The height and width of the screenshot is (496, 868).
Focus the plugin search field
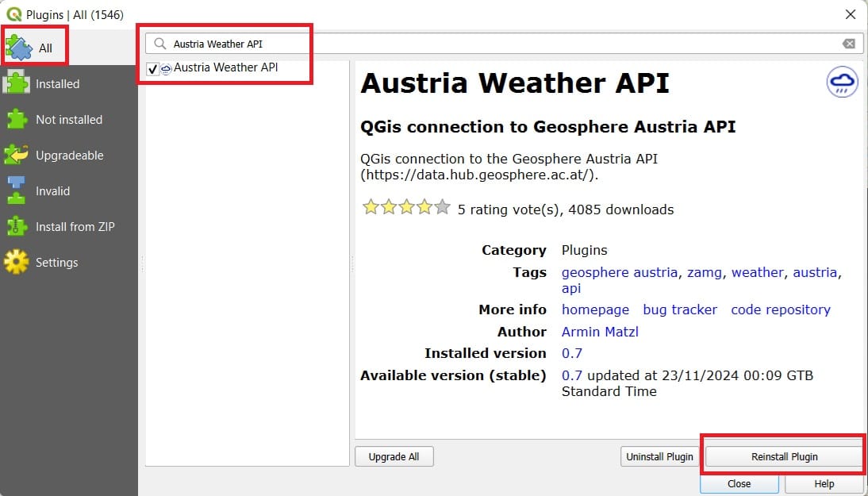tap(505, 44)
